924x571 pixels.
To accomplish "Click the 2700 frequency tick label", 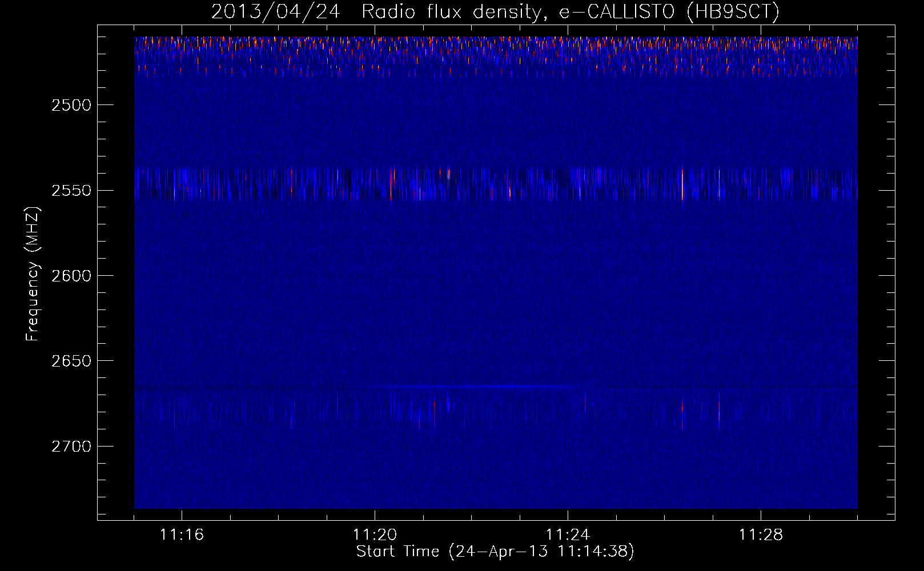I will [71, 446].
